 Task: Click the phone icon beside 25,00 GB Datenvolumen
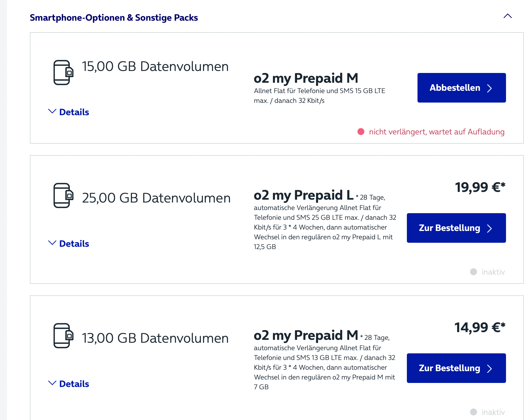64,195
